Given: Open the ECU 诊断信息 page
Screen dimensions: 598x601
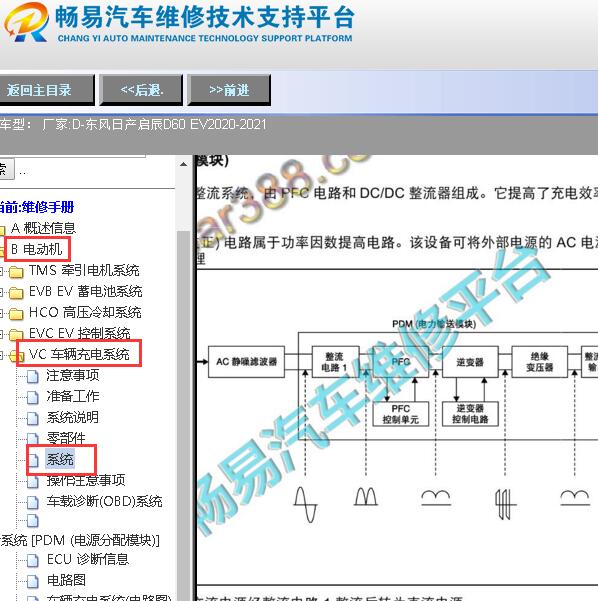Looking at the screenshot, I should pyautogui.click(x=87, y=560).
